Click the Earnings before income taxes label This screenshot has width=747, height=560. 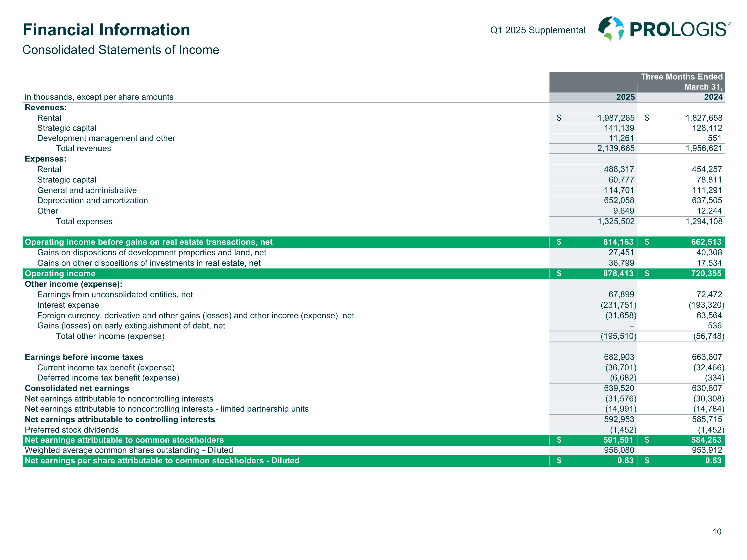coord(84,357)
